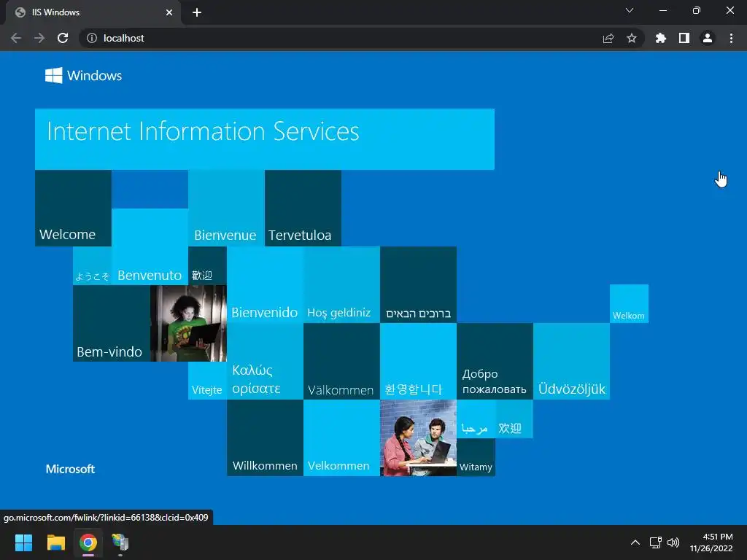The width and height of the screenshot is (747, 560).
Task: Open File Explorer from taskbar
Action: pos(55,542)
